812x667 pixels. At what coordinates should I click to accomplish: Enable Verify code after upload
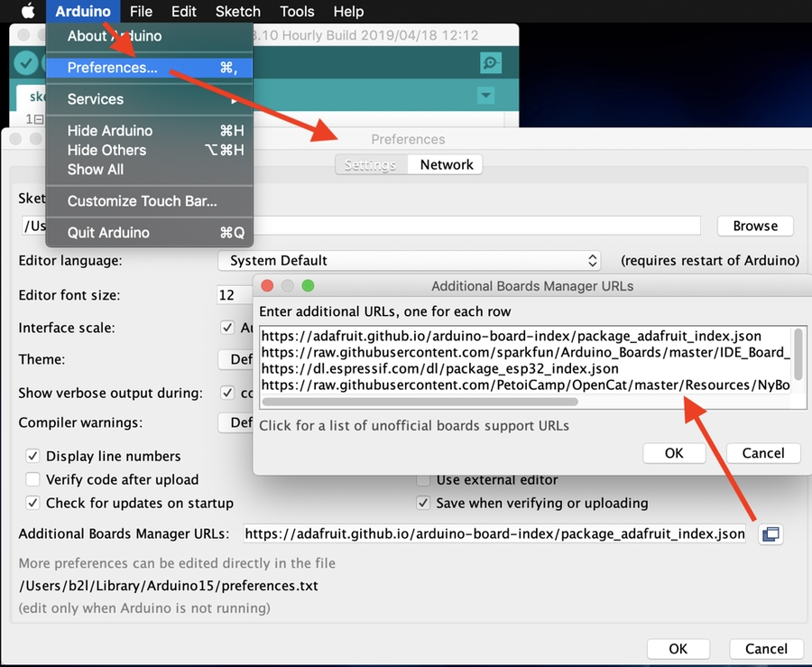33,480
